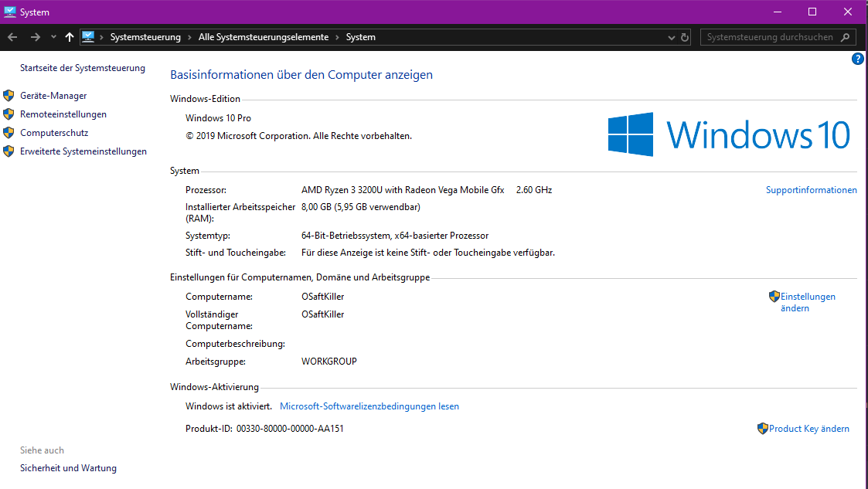This screenshot has height=489, width=868.
Task: Minimize the System window
Action: pos(778,12)
